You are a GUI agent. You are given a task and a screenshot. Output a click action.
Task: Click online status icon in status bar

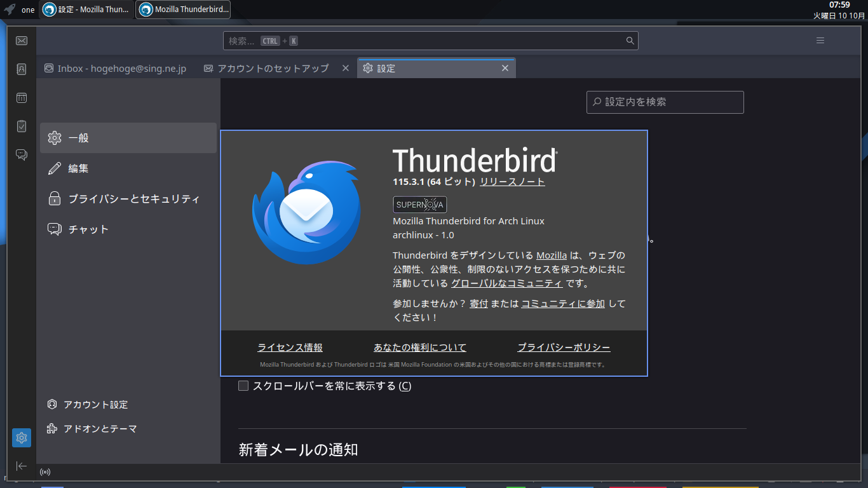[45, 472]
